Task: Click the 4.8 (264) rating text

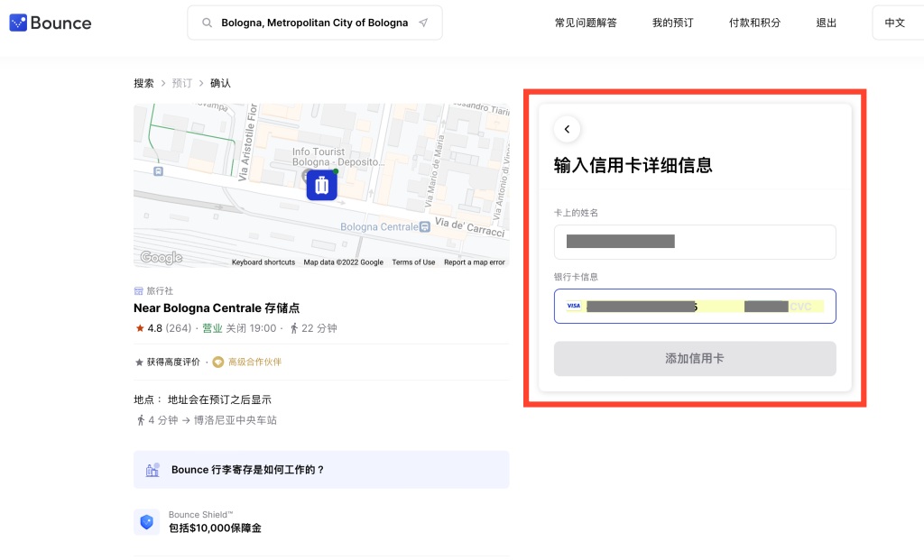Action: [169, 328]
